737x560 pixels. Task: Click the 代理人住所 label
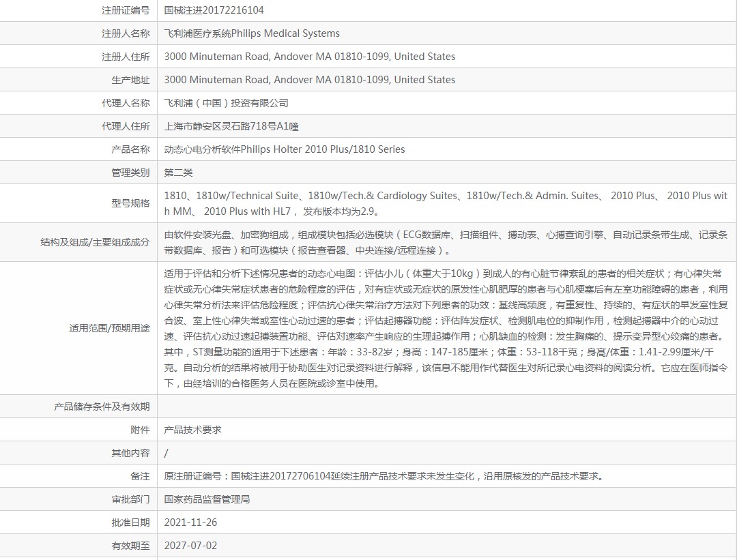click(x=126, y=126)
